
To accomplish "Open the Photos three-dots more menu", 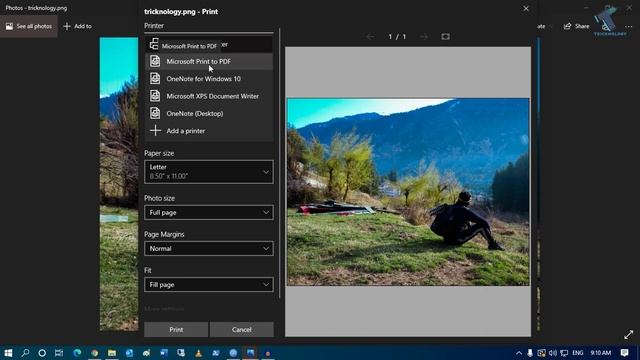I will (x=629, y=27).
